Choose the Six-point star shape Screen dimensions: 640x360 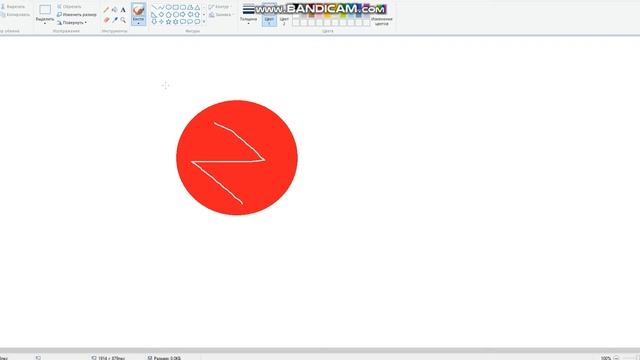[x=176, y=22]
